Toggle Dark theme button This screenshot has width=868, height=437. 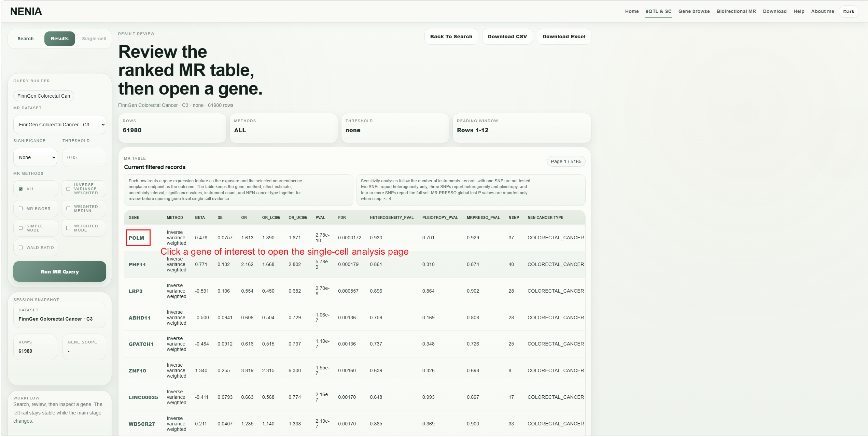[x=848, y=12]
